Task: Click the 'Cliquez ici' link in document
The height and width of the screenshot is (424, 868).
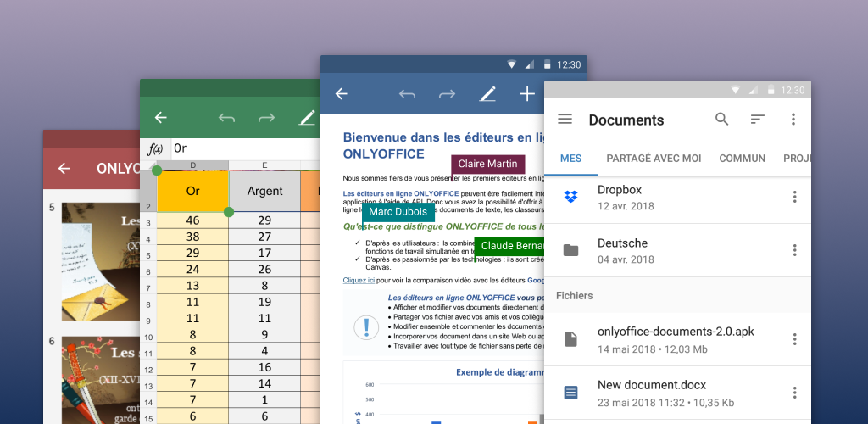Action: [x=359, y=281]
